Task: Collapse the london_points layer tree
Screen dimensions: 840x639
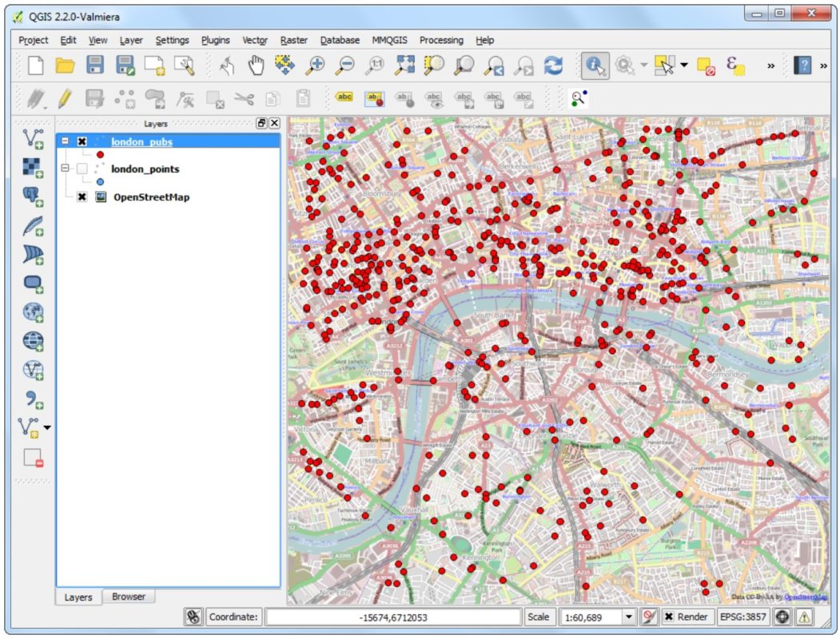Action: (66, 169)
